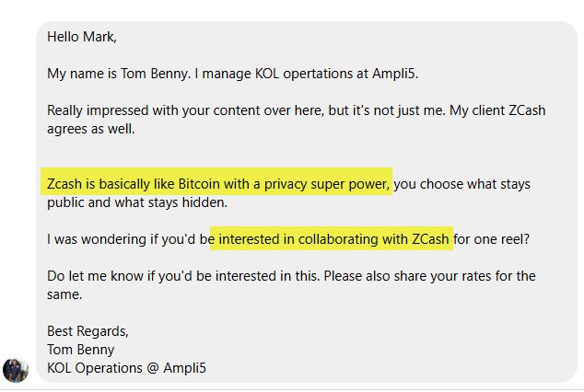Click the "KOL Operations @ Ampli5" signature line

click(127, 368)
